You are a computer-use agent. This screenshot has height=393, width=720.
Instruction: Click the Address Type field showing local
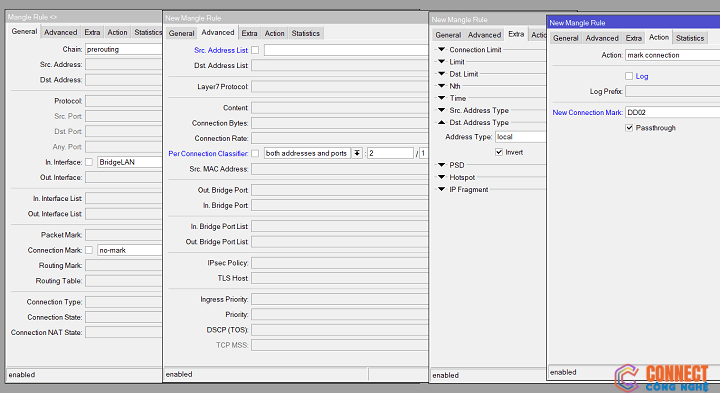520,137
